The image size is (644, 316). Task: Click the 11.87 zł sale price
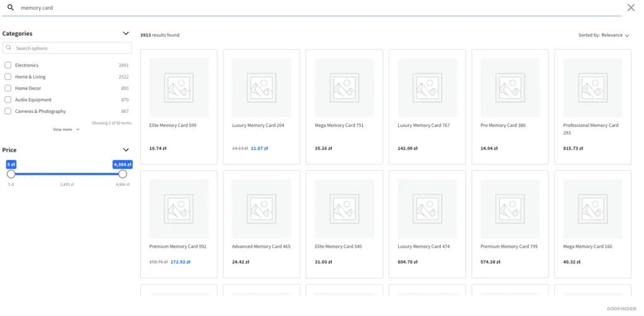pos(260,148)
